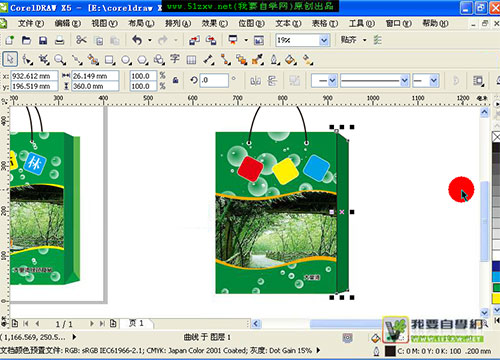Open the 文件(F) File menu
This screenshot has height=360, width=500.
coord(31,23)
